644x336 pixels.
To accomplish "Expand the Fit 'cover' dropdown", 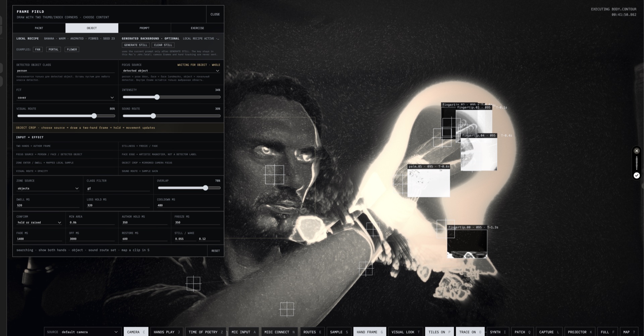I will pyautogui.click(x=65, y=98).
